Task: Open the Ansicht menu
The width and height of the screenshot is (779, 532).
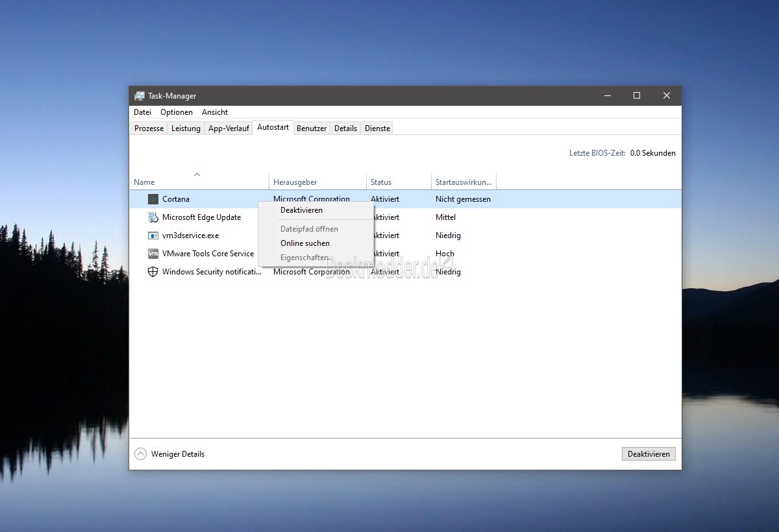Action: pos(215,112)
